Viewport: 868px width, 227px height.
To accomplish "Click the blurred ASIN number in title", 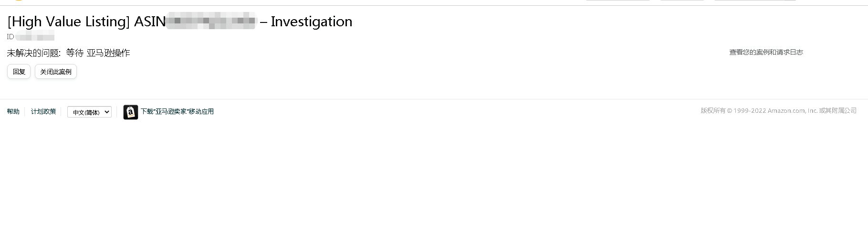I will point(211,22).
